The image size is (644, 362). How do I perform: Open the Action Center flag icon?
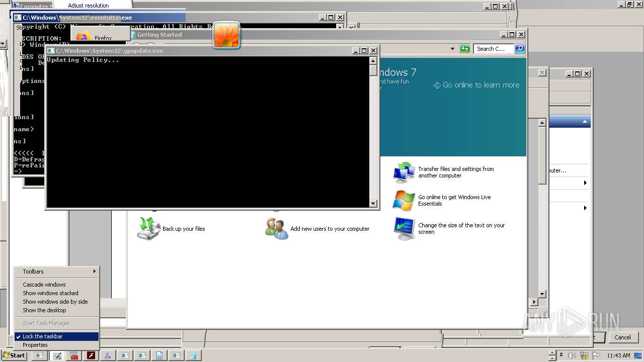coord(595,355)
